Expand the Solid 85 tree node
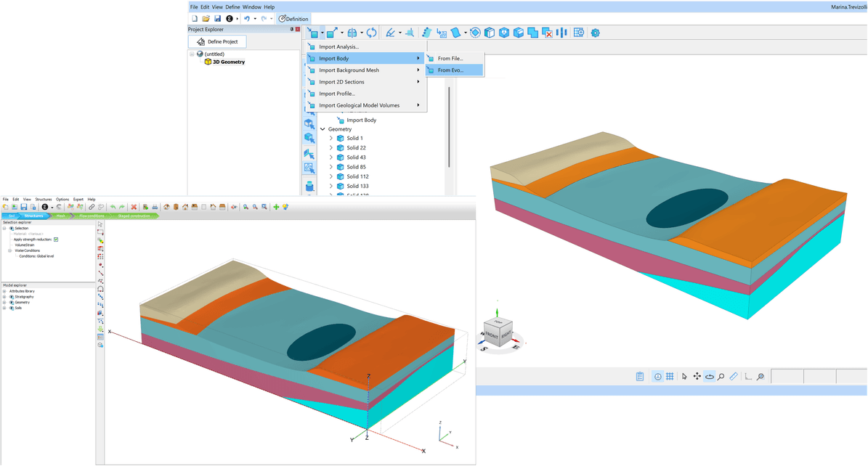This screenshot has height=466, width=868. coord(331,167)
